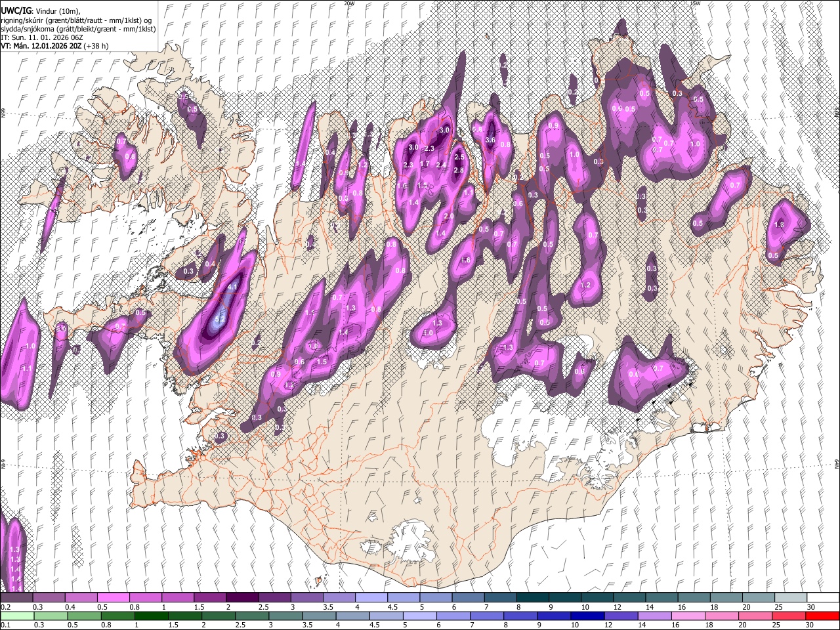
Task: Click the pure red swatch after 30
Action: (822, 616)
